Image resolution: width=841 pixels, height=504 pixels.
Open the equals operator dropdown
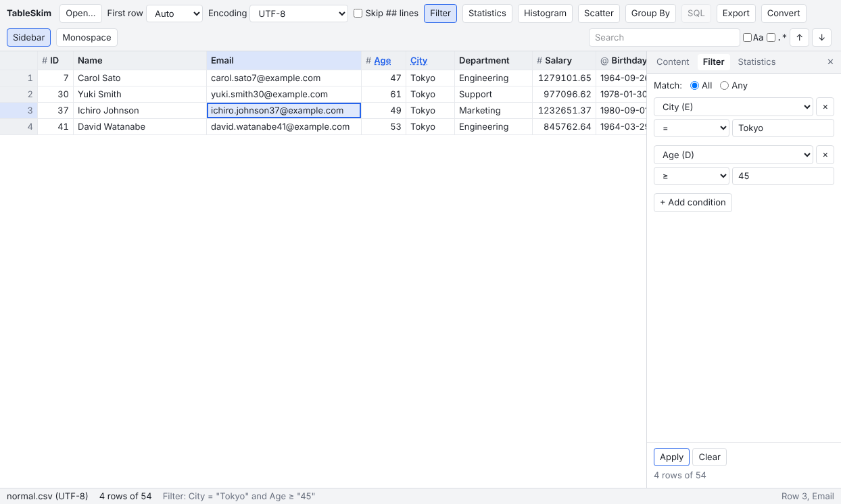pos(692,128)
